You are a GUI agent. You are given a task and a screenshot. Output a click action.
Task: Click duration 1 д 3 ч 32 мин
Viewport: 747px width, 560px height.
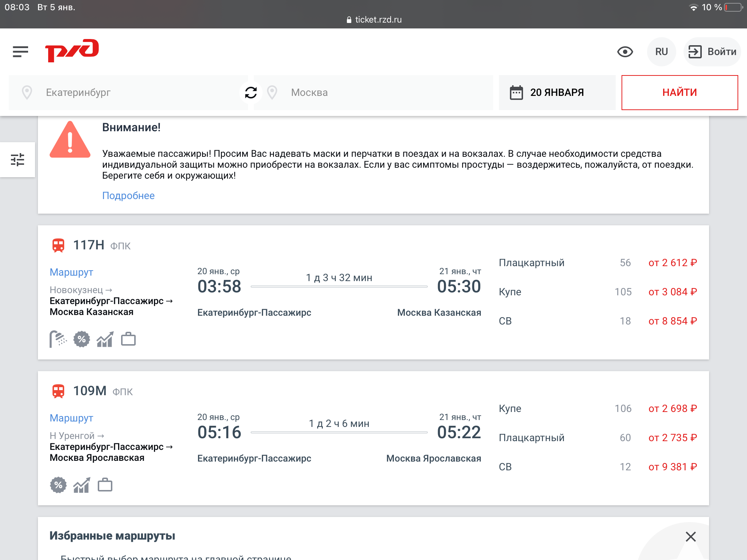pyautogui.click(x=339, y=278)
